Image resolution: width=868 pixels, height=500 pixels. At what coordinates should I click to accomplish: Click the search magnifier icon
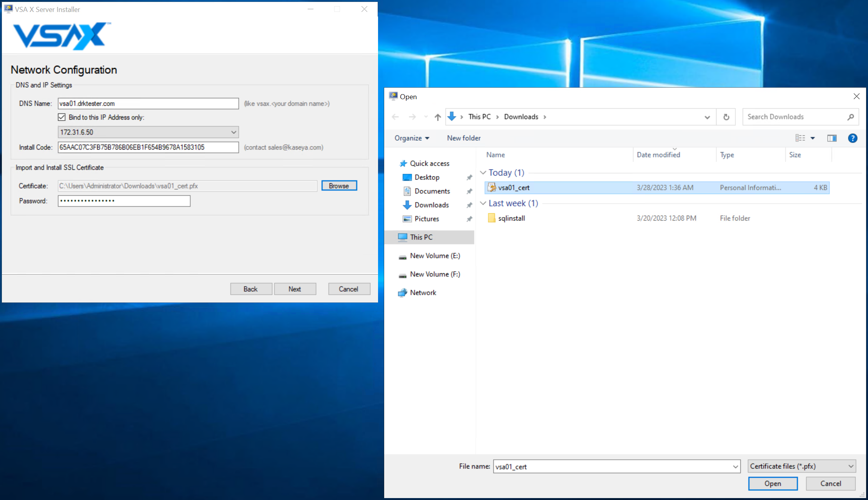(x=850, y=117)
